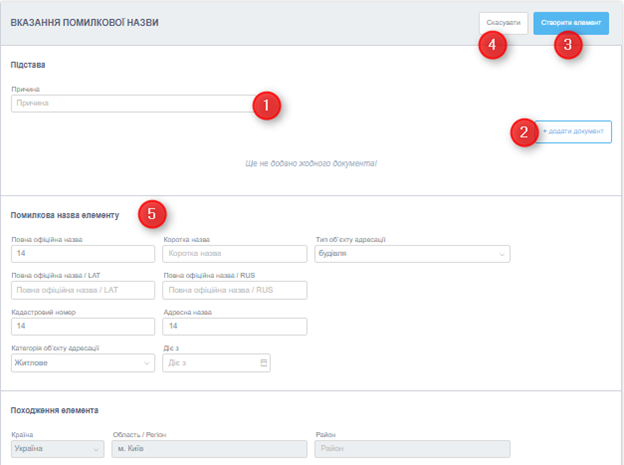The height and width of the screenshot is (465, 624).
Task: Click the red annotation marker number 5
Action: click(x=152, y=214)
